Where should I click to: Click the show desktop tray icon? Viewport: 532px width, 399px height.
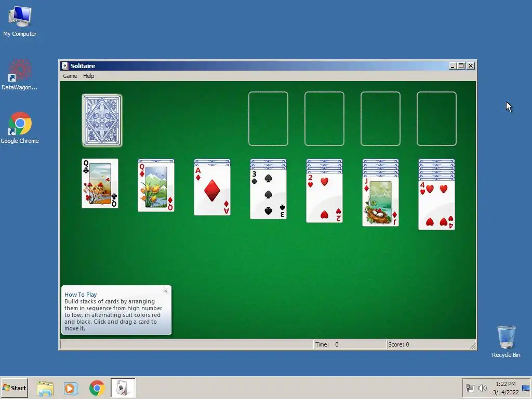pos(526,388)
